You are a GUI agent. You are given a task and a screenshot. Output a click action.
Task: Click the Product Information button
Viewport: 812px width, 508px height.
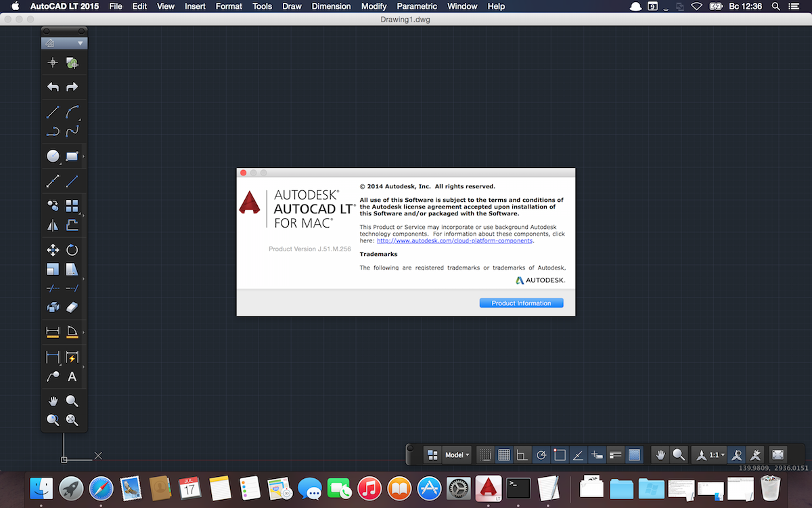pyautogui.click(x=521, y=303)
